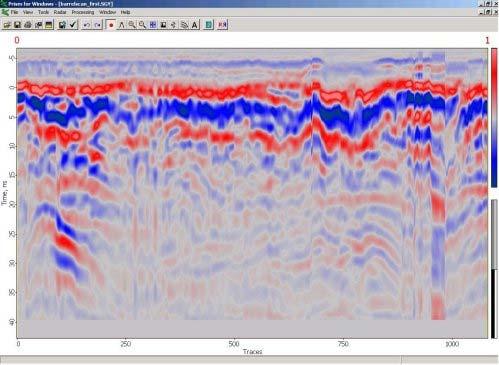
Task: Open the Help menu
Action: 125,12
